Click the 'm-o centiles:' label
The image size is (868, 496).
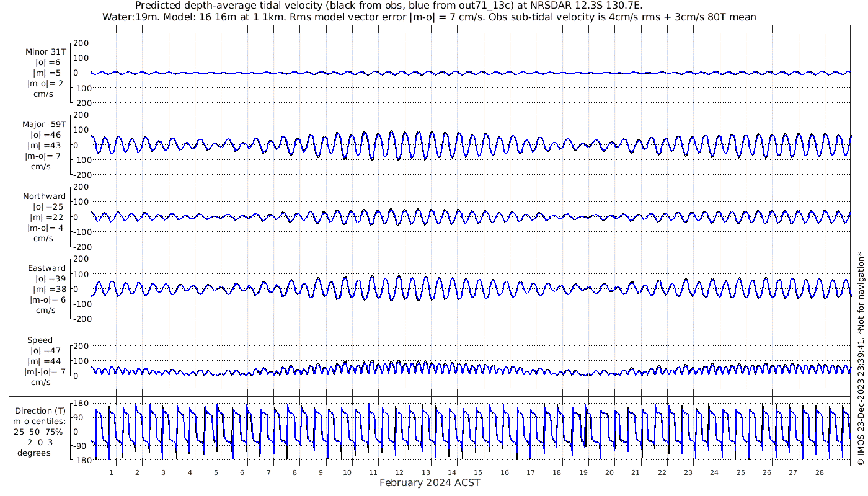click(x=40, y=421)
